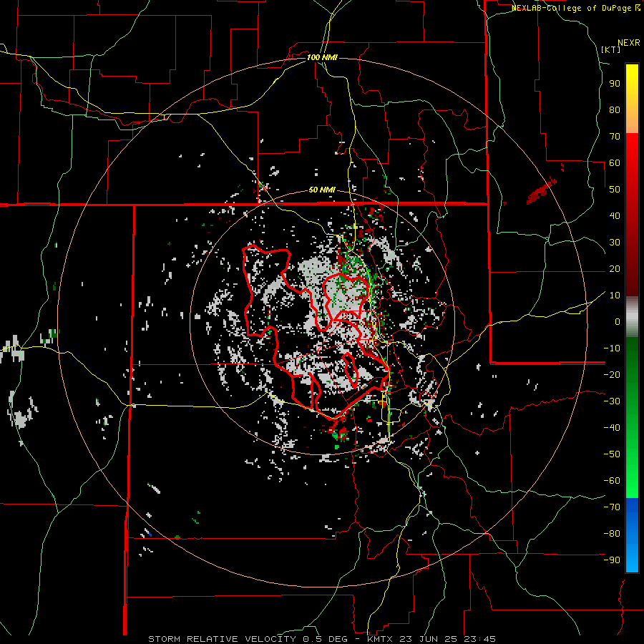
Task: Select the 40 value on the velocity scale
Action: click(615, 215)
